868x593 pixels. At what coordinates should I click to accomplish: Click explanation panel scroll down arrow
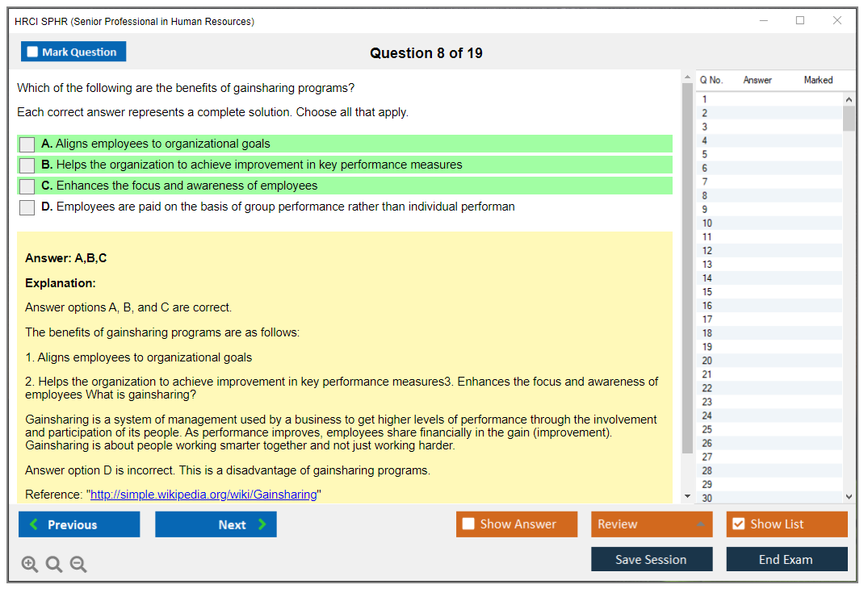pyautogui.click(x=688, y=496)
